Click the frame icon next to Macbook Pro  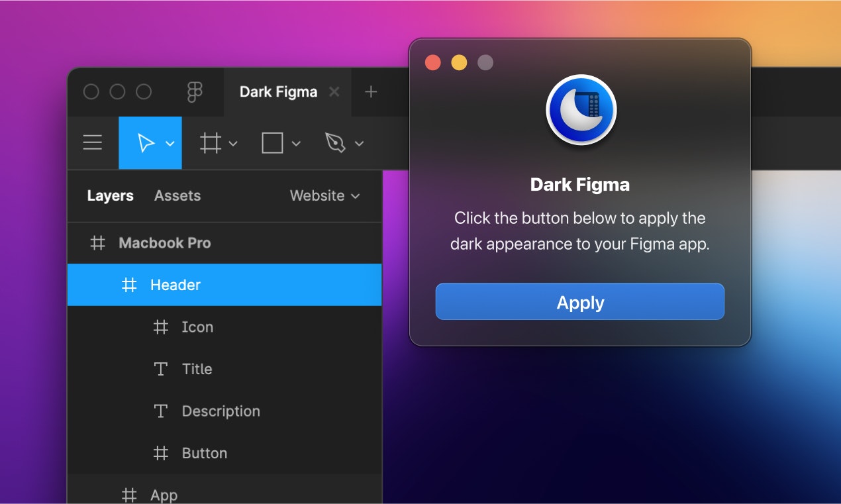[x=97, y=243]
